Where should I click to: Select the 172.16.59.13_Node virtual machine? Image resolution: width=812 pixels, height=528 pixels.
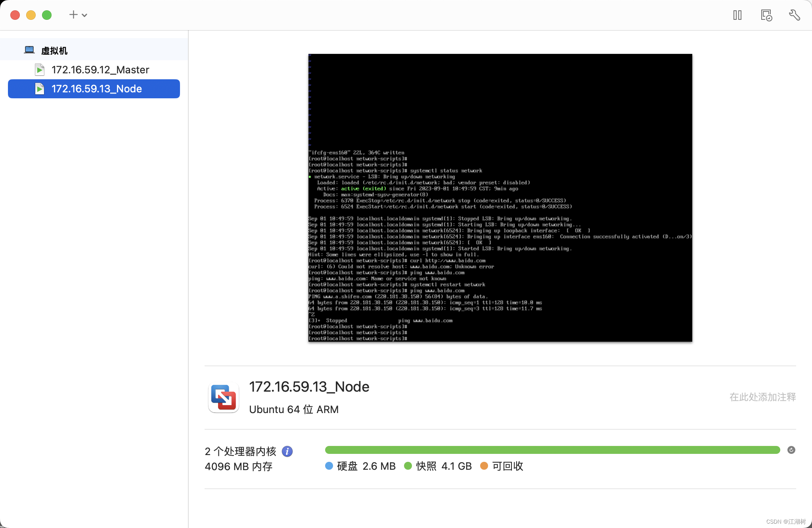[x=94, y=89]
